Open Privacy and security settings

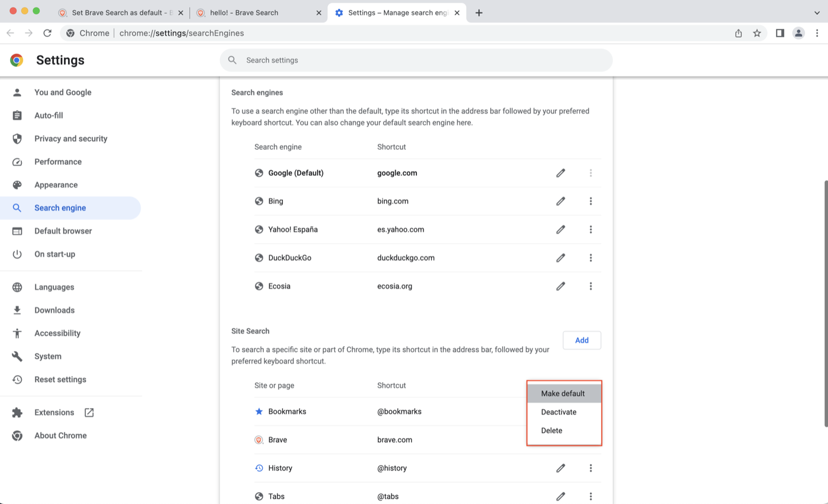[x=70, y=138]
